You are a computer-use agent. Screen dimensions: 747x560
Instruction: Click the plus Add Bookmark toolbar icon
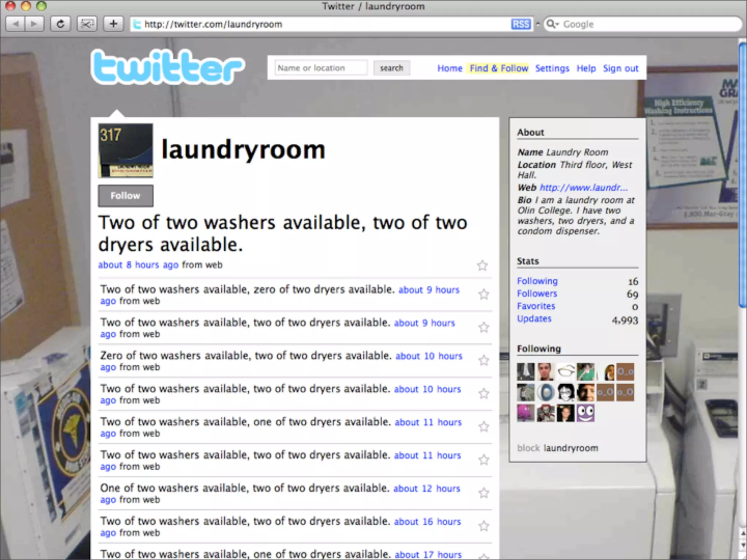point(113,24)
